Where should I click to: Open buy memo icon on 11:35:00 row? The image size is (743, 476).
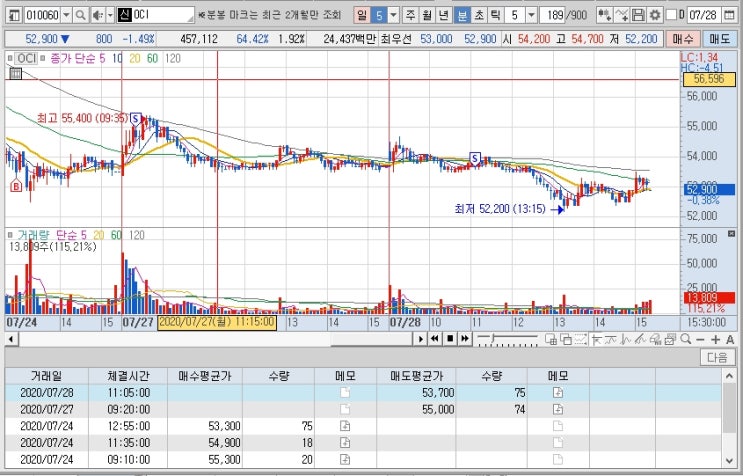click(x=345, y=442)
